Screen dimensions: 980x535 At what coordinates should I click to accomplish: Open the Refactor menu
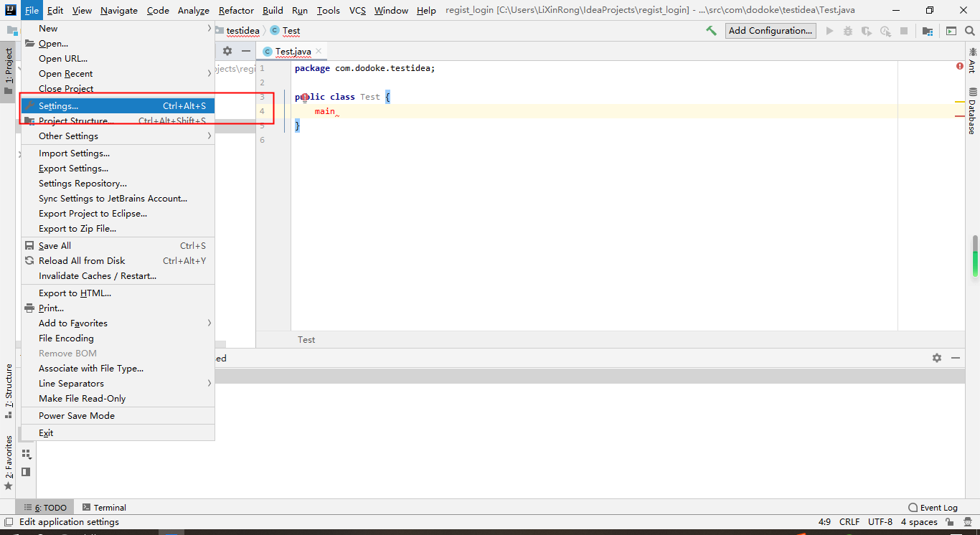pyautogui.click(x=236, y=10)
